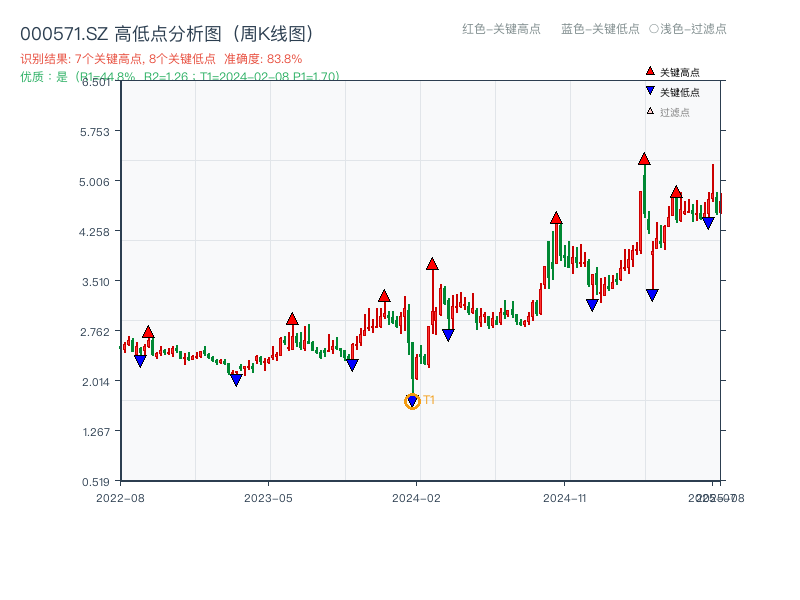Click the red key-high marker above 2024-02 spike
Screen dimensions: 800x600
(x=432, y=264)
